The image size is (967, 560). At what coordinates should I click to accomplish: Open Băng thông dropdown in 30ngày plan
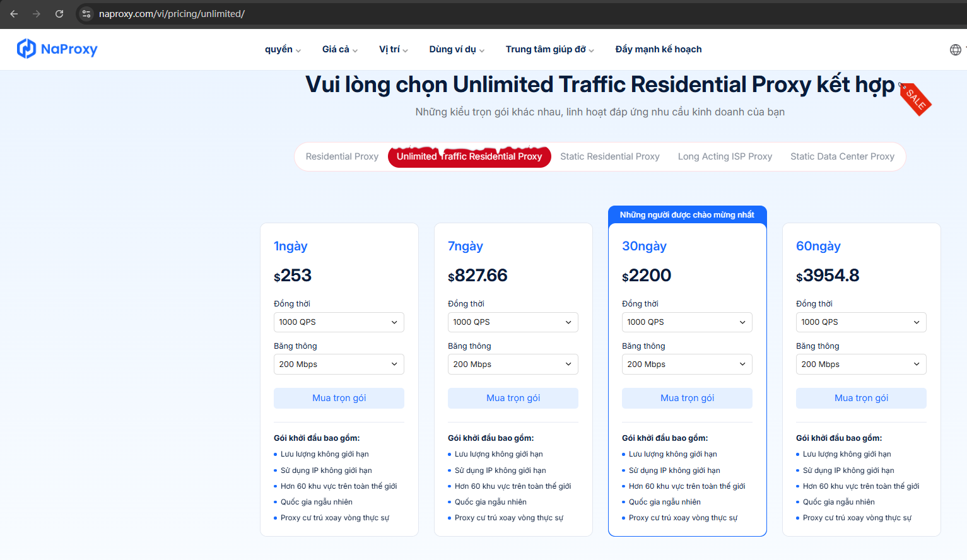click(687, 365)
